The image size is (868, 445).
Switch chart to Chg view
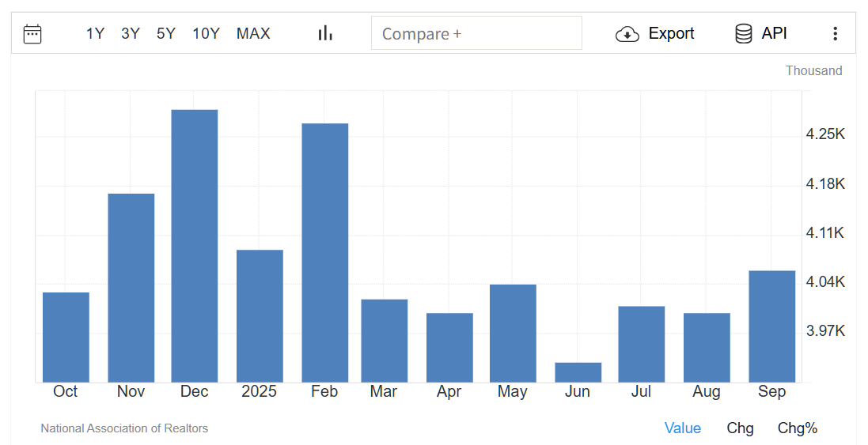coord(740,428)
